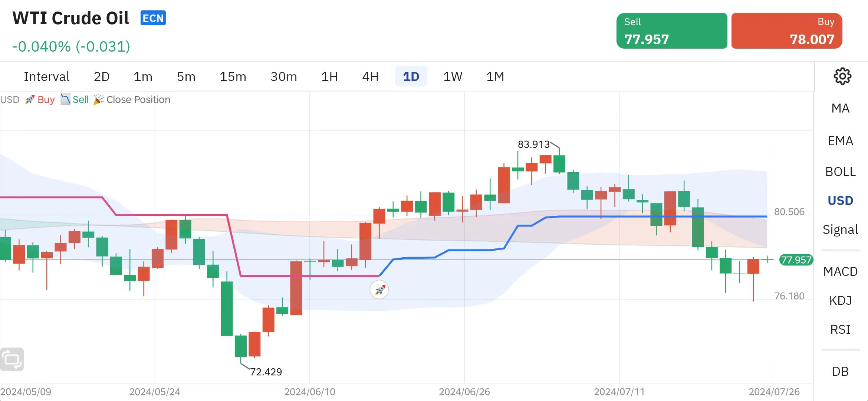Click the rocket order marker on the chart
This screenshot has width=868, height=401.
pyautogui.click(x=379, y=290)
